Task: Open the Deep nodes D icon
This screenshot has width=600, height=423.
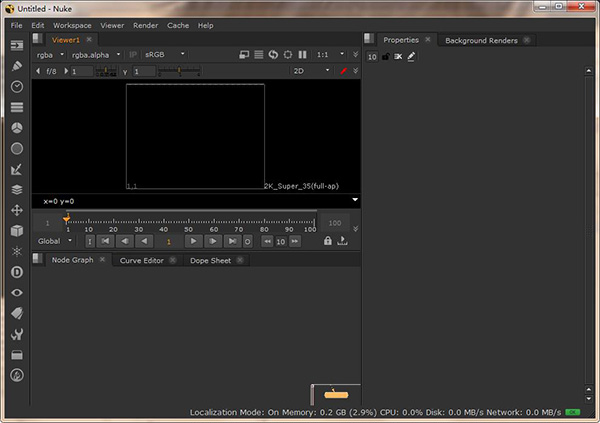Action: pos(17,272)
